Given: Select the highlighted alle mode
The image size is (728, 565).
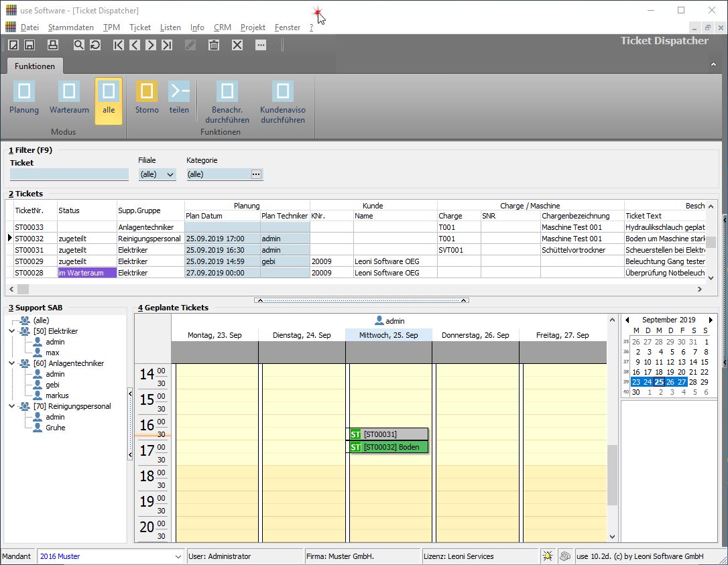Looking at the screenshot, I should (x=109, y=101).
